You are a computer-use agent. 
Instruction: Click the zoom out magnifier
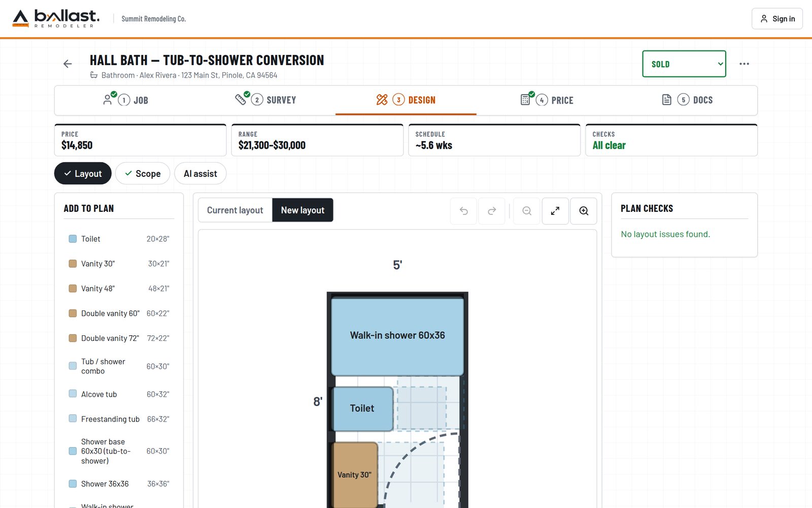(527, 211)
